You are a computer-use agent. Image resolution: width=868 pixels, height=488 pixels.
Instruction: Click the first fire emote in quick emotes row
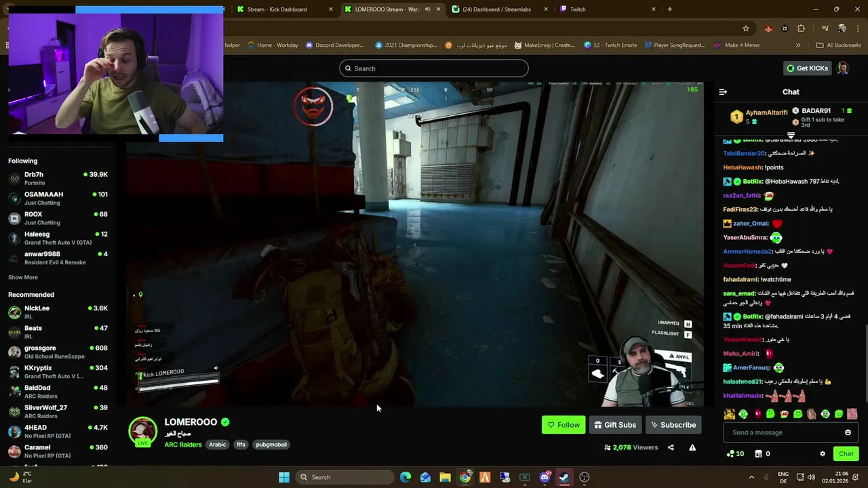click(730, 414)
